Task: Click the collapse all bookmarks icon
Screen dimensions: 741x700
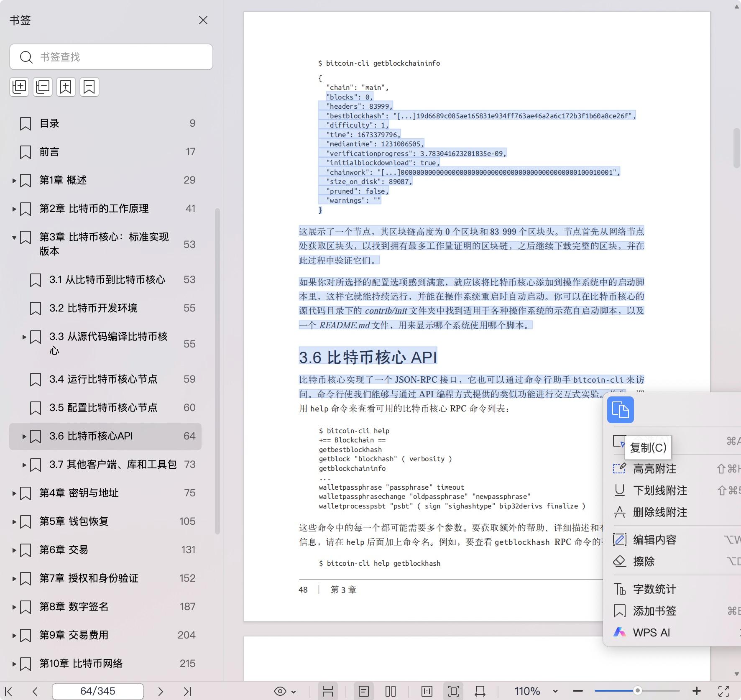Action: (x=43, y=87)
